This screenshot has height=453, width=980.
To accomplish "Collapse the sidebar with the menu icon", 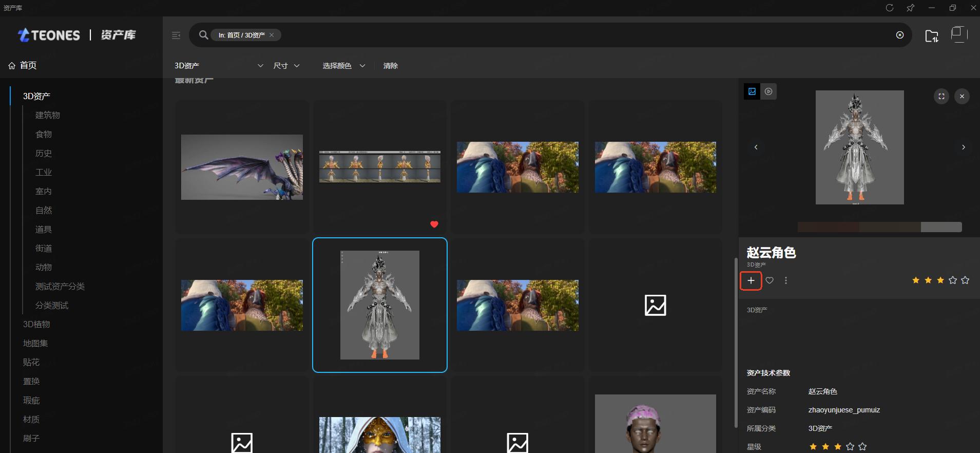I will coord(176,35).
